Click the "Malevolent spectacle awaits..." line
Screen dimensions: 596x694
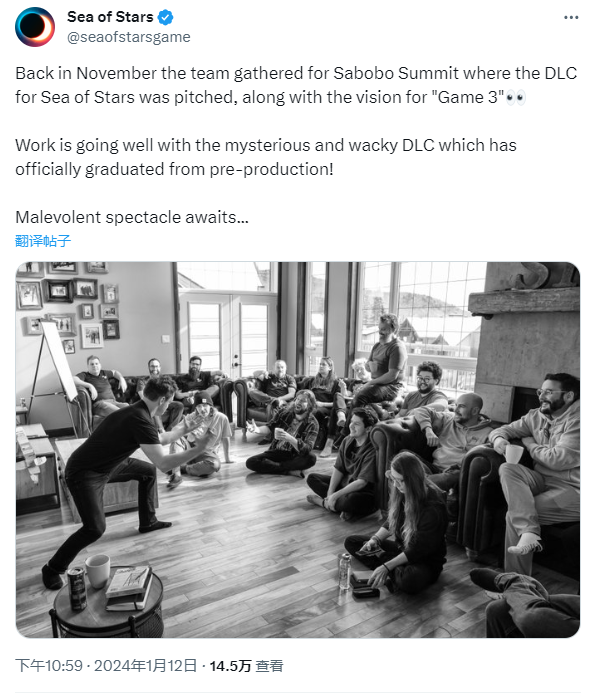pos(132,217)
